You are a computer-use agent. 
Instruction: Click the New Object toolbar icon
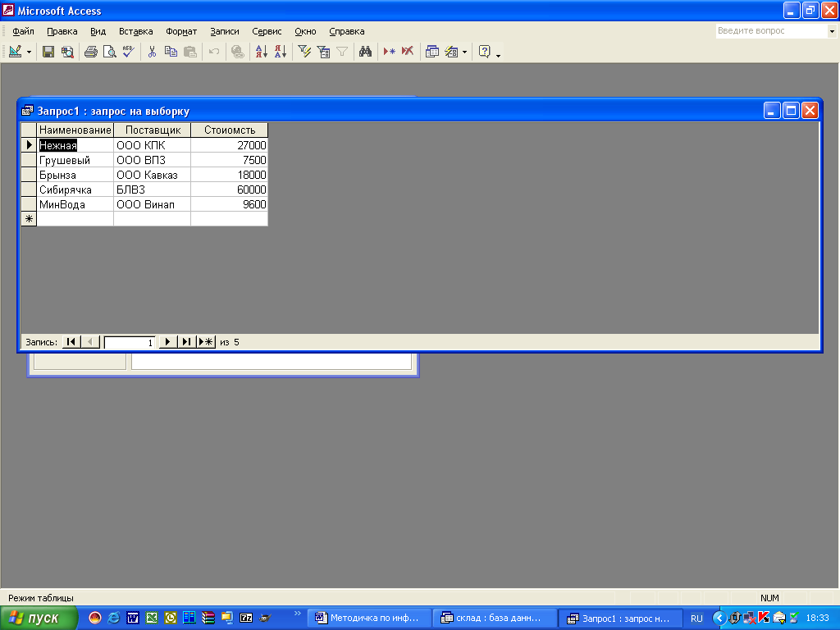(x=451, y=52)
